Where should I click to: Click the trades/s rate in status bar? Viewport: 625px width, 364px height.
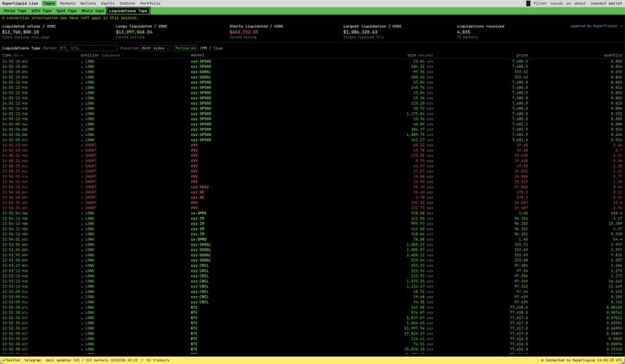pos(158,360)
